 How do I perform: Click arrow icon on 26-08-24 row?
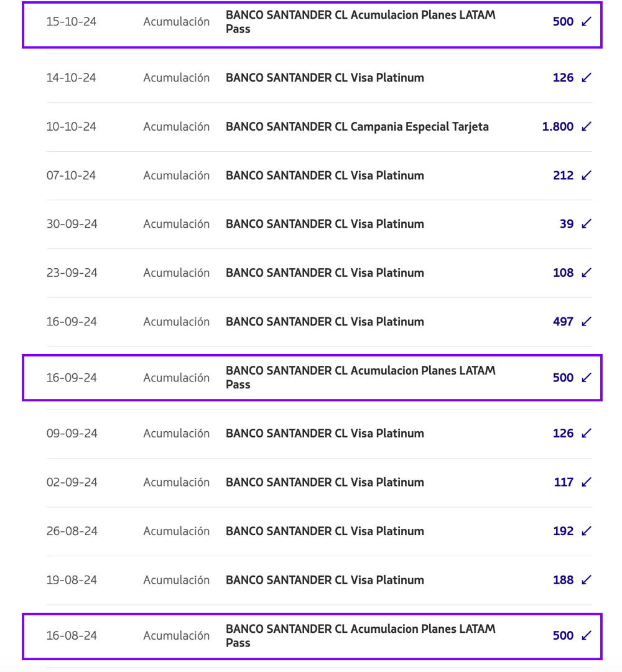(x=587, y=531)
